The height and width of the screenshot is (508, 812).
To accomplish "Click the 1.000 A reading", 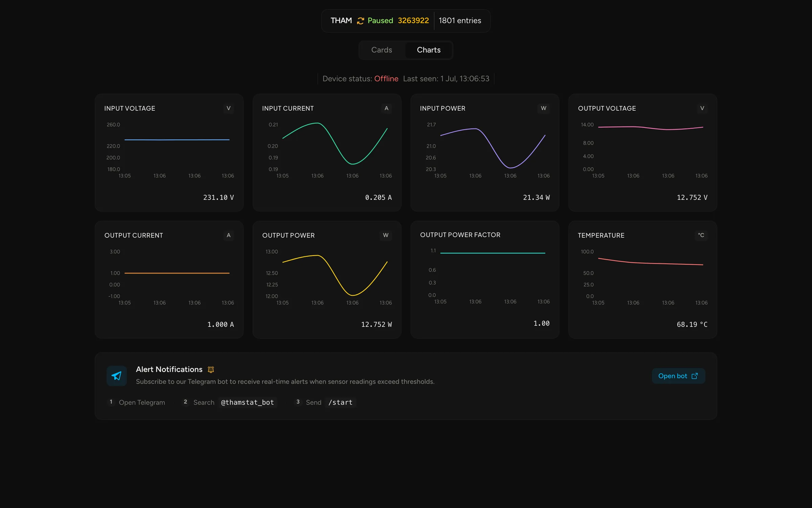I will coord(221,324).
